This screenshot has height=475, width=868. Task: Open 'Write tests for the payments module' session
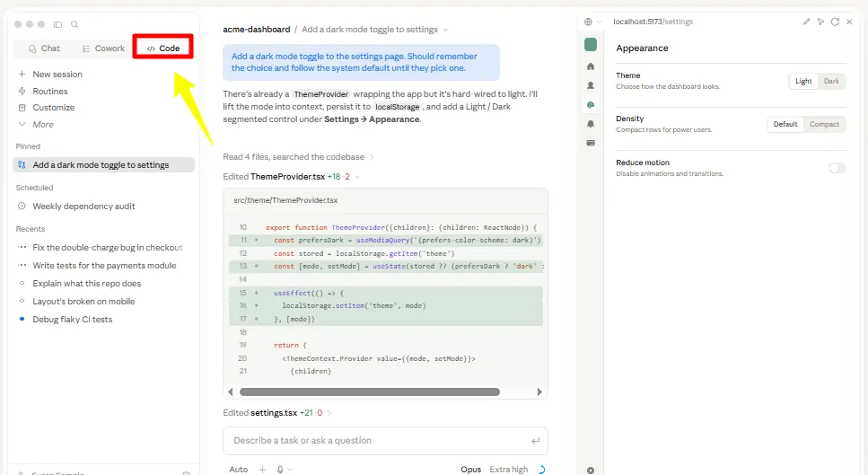pos(103,266)
